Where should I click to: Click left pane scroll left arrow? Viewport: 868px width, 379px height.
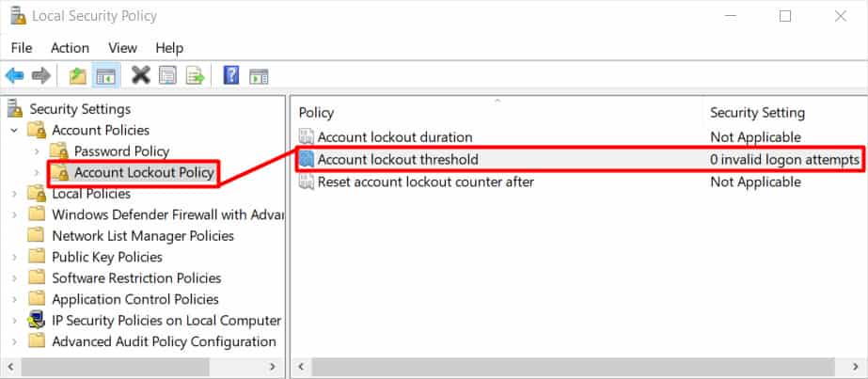[10, 366]
